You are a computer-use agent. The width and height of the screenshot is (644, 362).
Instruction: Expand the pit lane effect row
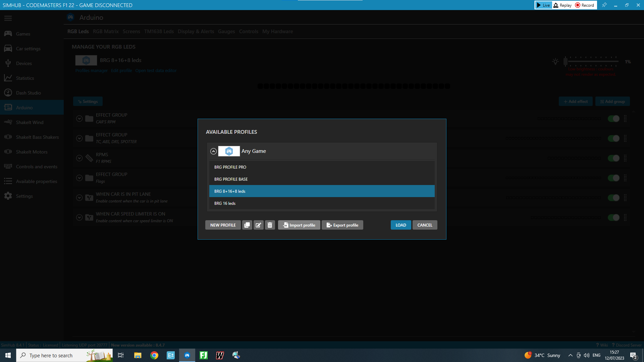79,198
